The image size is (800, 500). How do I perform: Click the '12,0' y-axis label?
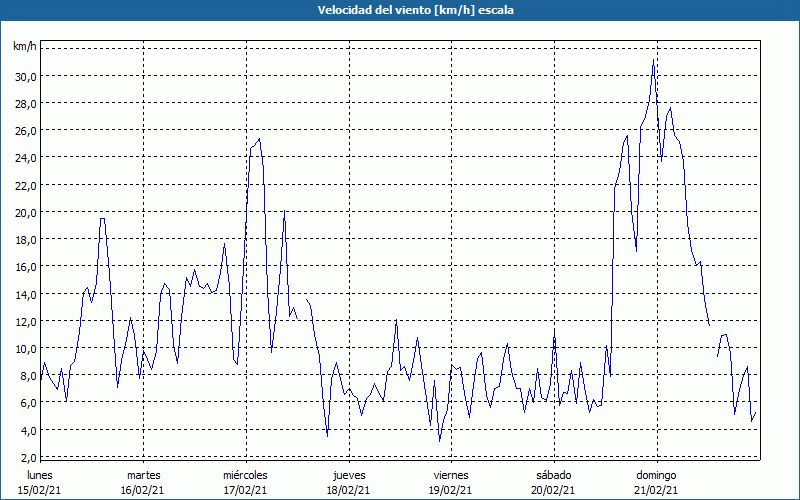click(26, 321)
